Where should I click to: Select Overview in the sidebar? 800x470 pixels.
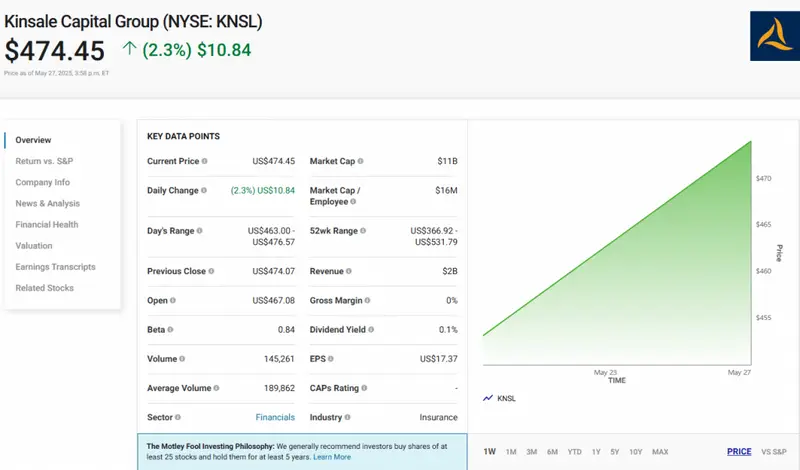point(33,140)
